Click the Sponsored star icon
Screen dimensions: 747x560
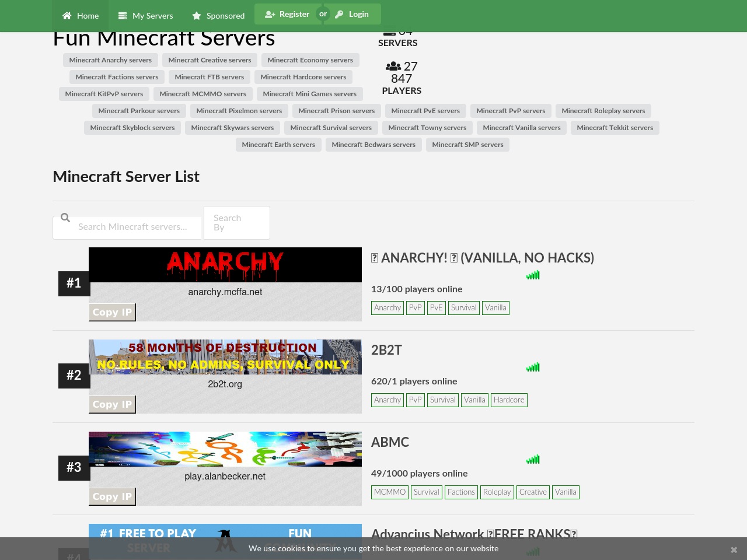[x=197, y=16]
